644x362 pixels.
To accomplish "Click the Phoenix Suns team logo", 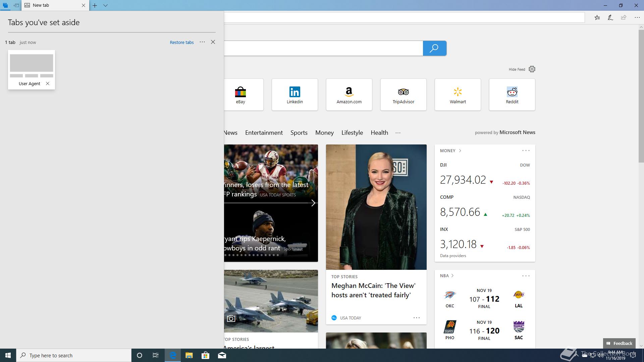I will click(x=450, y=327).
